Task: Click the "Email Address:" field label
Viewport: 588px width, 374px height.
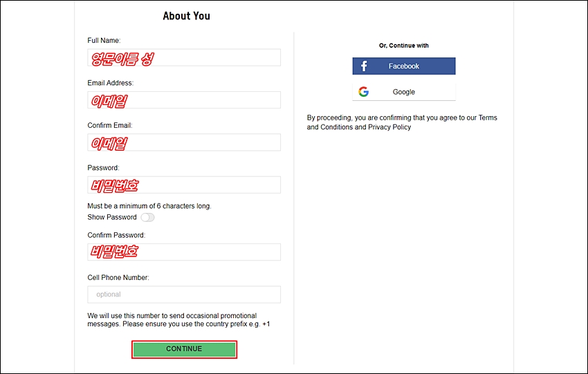Action: coord(110,83)
